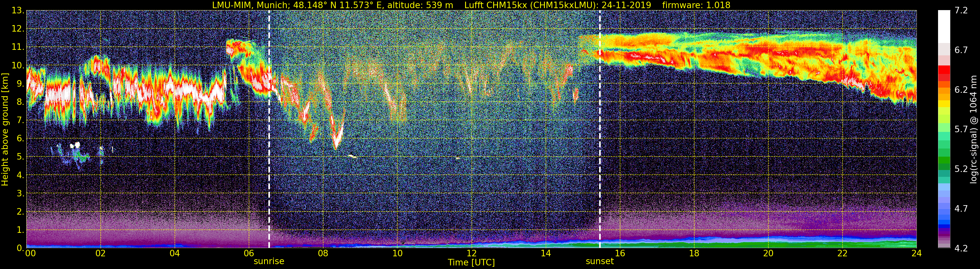Click the plot title starting 'LMU-MIM, Munich'
The height and width of the screenshot is (269, 980).
point(471,5)
